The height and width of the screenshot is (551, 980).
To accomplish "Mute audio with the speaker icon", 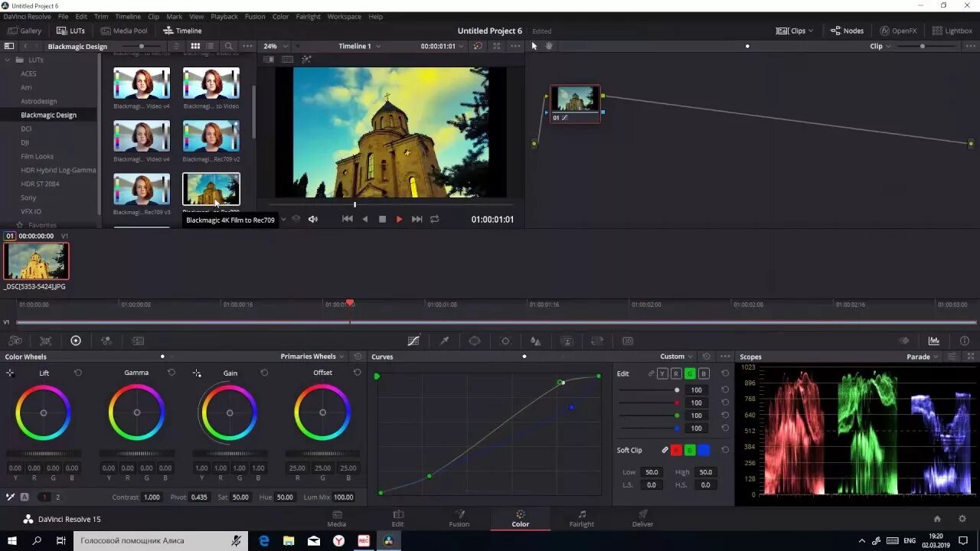I will coord(312,219).
